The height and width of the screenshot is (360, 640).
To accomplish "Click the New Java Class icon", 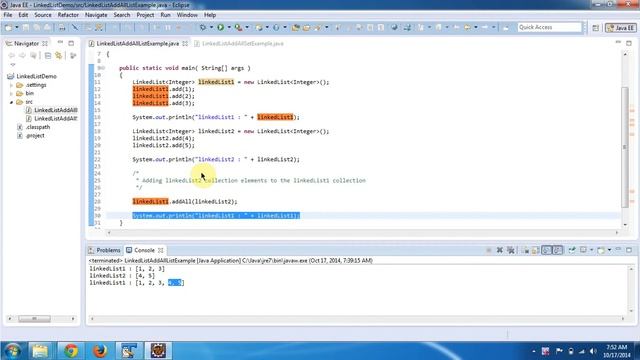I will 276,27.
